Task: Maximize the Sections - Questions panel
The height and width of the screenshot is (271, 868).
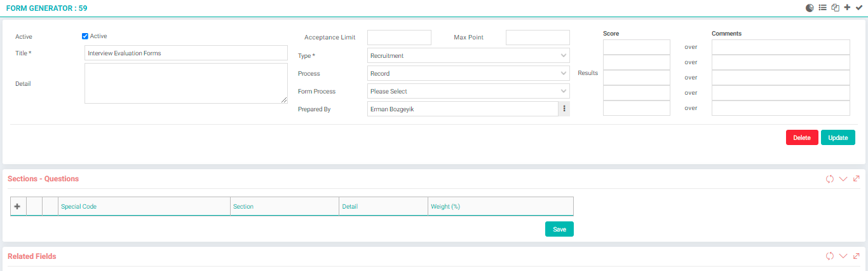Action: tap(857, 179)
